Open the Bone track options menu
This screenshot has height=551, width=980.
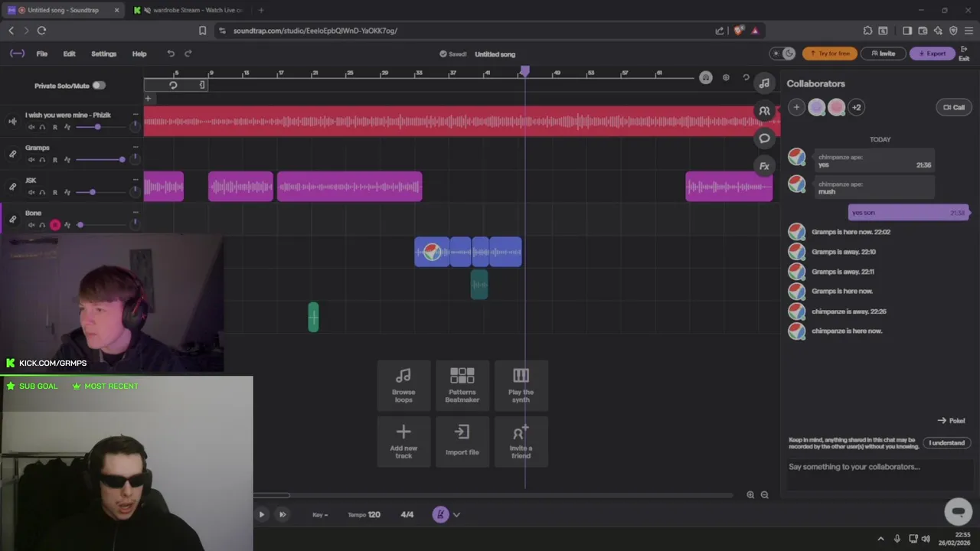[136, 213]
